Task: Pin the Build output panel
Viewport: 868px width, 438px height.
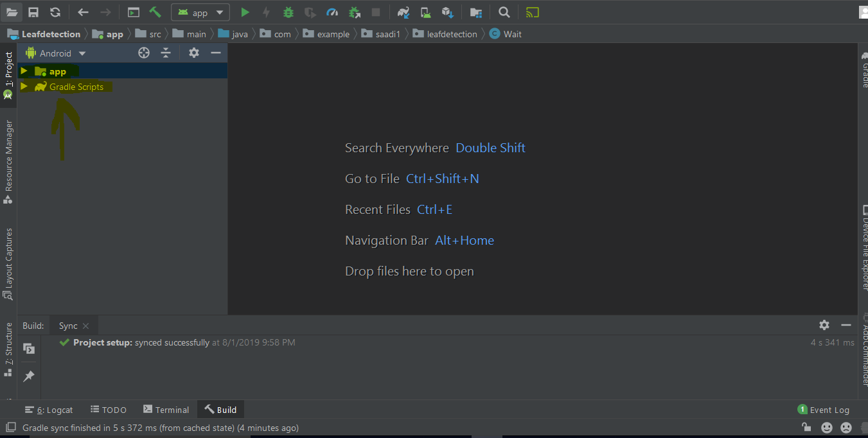Action: click(x=28, y=376)
